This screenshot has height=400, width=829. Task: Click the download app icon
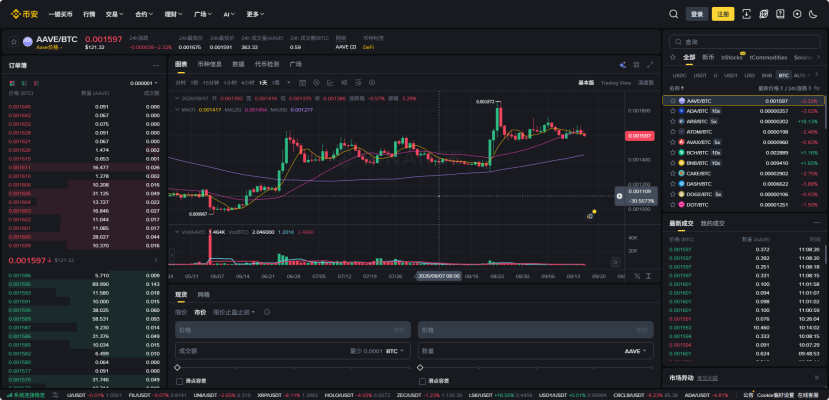pos(747,14)
